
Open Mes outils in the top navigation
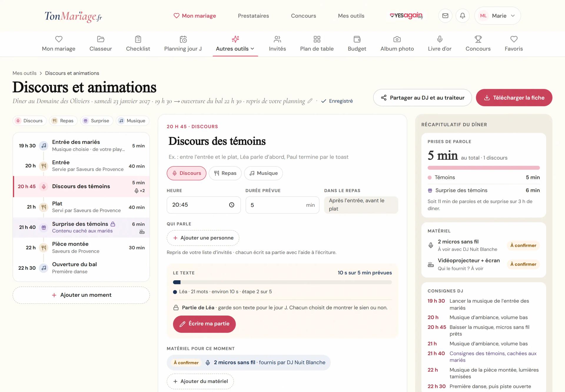(x=351, y=16)
